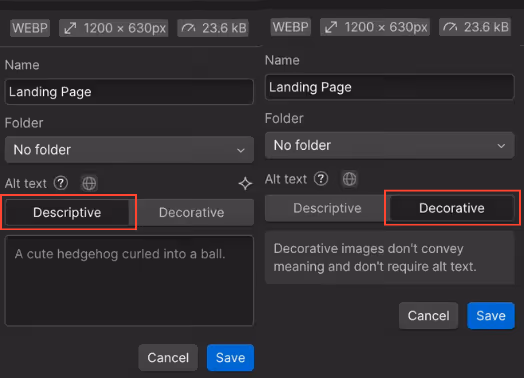Click the 23.6 kB text in left panel
Screen dimensions: 524x378
click(x=224, y=28)
